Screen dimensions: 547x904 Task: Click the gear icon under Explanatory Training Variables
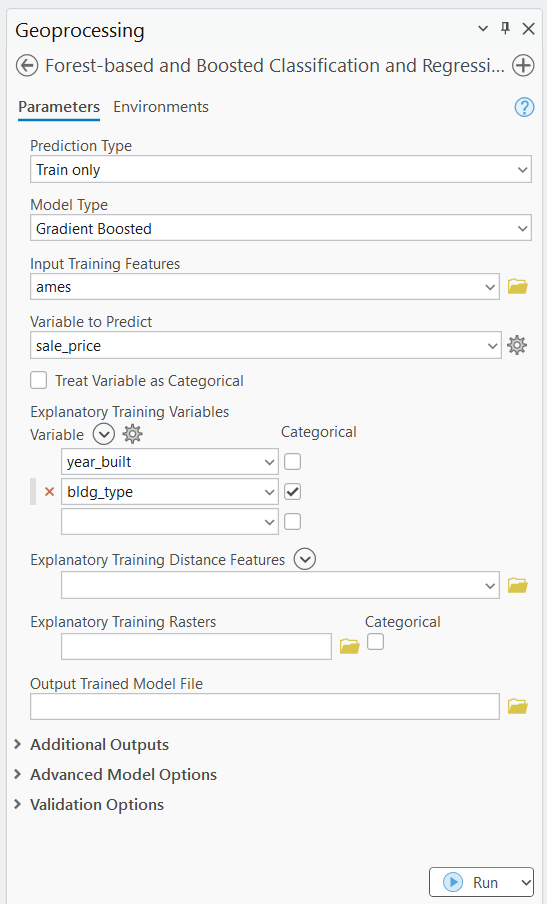point(133,434)
